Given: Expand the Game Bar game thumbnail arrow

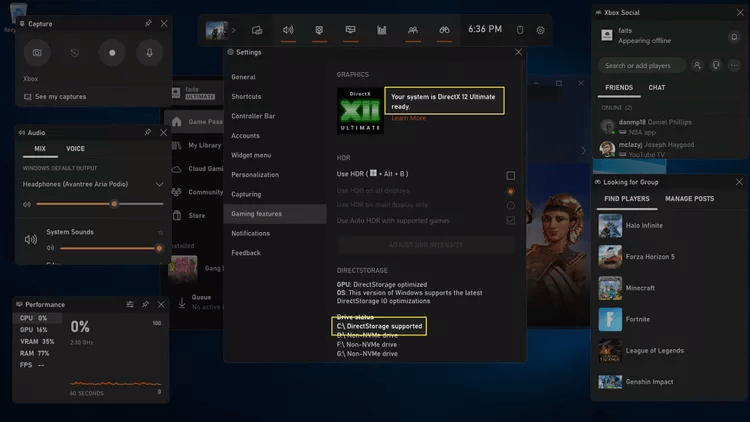Looking at the screenshot, I should tap(234, 30).
